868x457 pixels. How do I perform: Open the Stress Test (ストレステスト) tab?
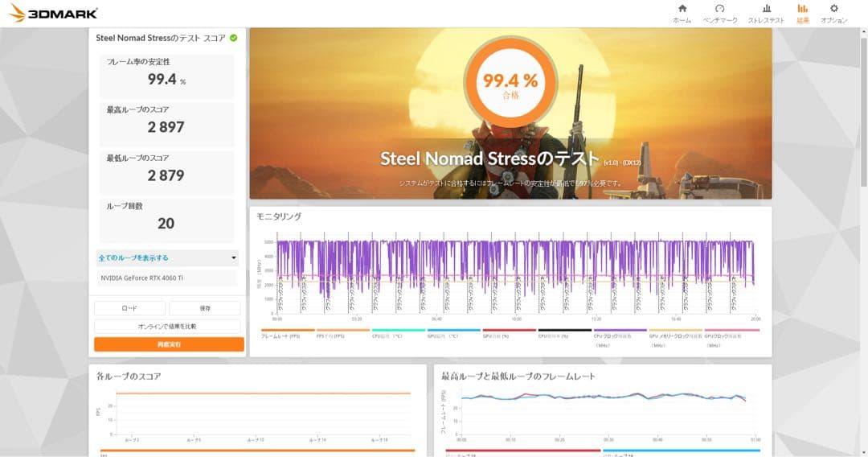click(766, 14)
